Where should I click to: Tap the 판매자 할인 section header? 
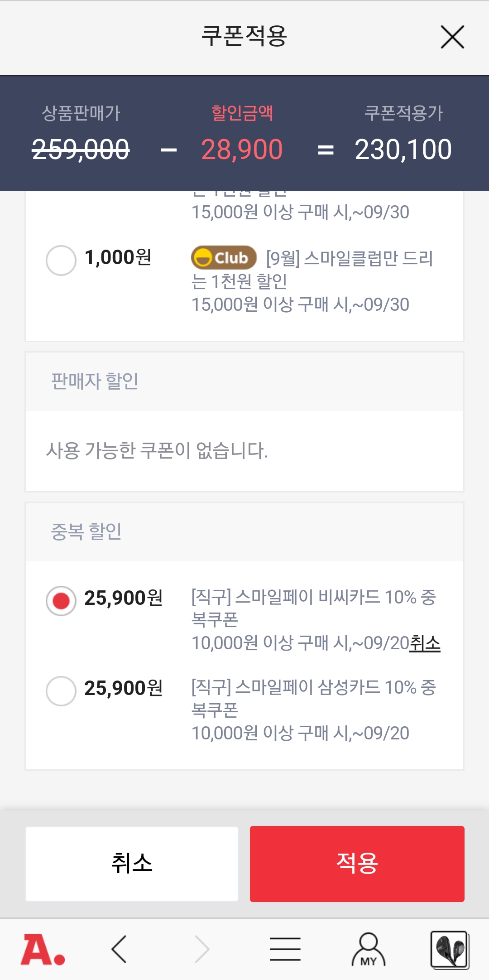click(x=95, y=381)
